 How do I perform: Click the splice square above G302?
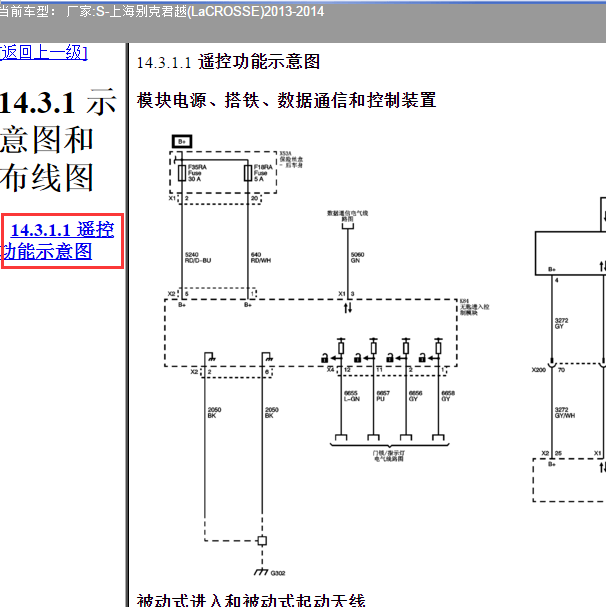[x=262, y=540]
